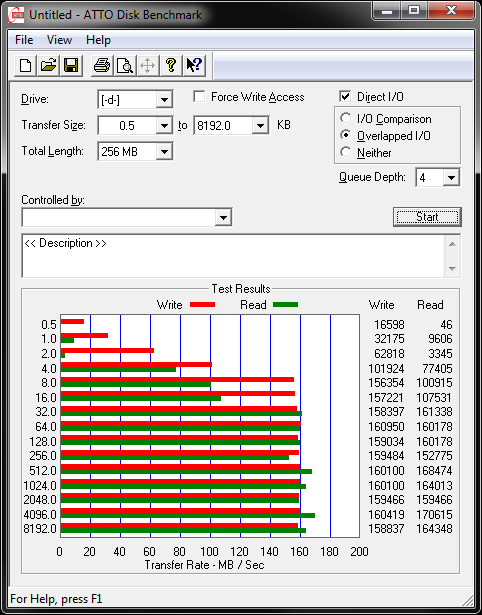Viewport: 482px width, 615px height.
Task: Minimize the ATTO Disk Benchmark window
Action: point(387,11)
